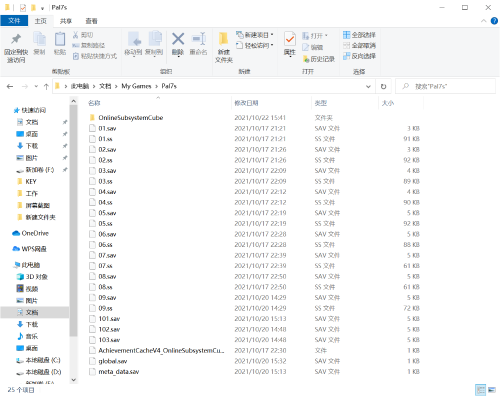This screenshot has width=500, height=396.
Task: Open Properties via the checkmark icon
Action: tap(290, 39)
